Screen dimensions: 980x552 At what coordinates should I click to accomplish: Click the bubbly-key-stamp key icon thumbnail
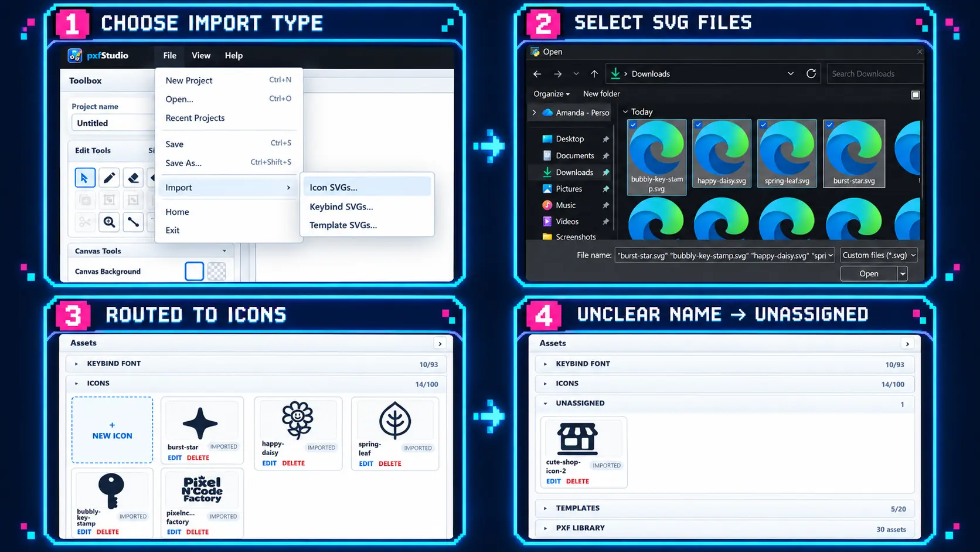pyautogui.click(x=111, y=490)
